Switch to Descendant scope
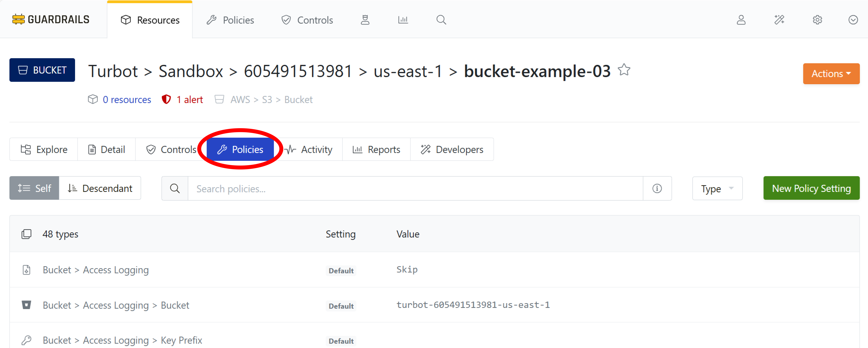Image resolution: width=868 pixels, height=348 pixels. tap(100, 188)
